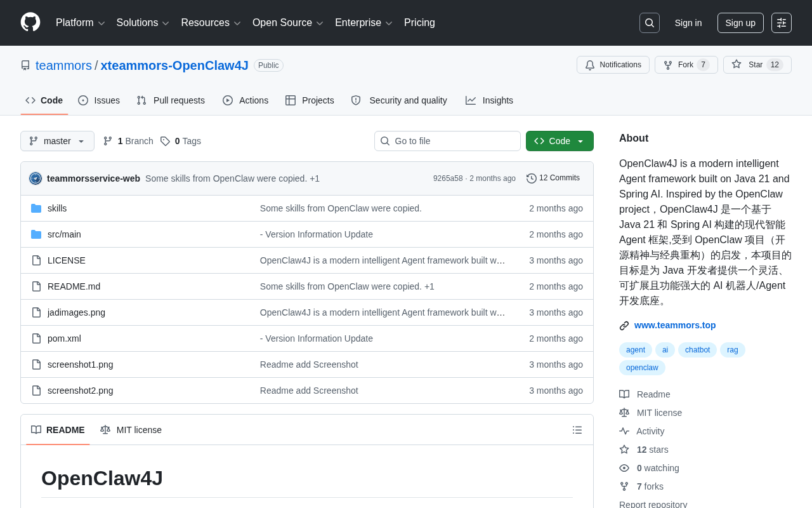The width and height of the screenshot is (812, 508).
Task: Open the appearance settings sliders icon
Action: tap(782, 23)
